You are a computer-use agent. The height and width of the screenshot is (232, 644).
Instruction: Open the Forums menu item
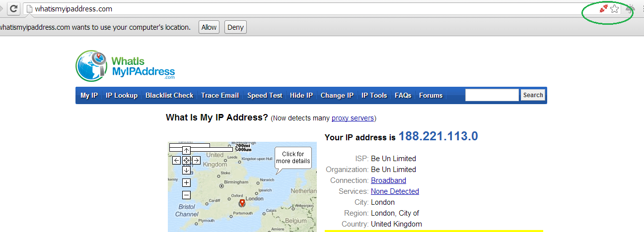[430, 95]
